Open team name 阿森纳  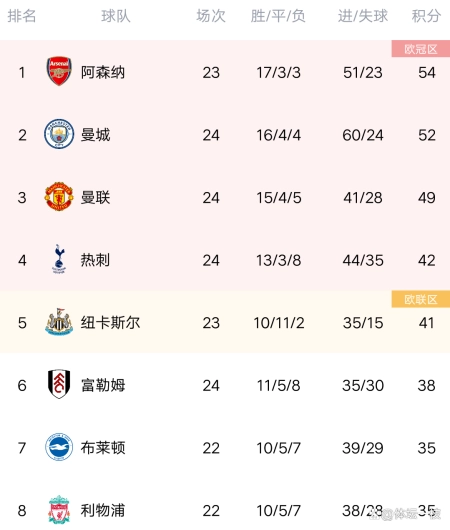click(103, 72)
